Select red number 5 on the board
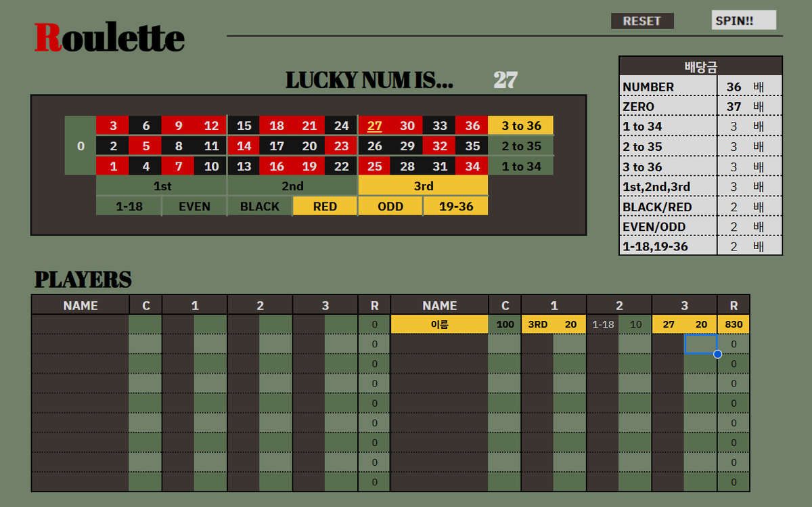This screenshot has height=507, width=812. [x=145, y=146]
